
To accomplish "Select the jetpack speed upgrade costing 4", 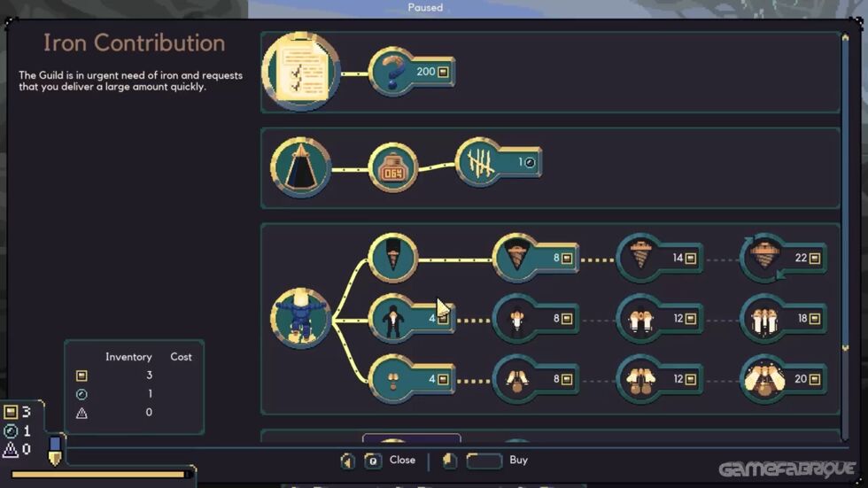I will point(411,319).
